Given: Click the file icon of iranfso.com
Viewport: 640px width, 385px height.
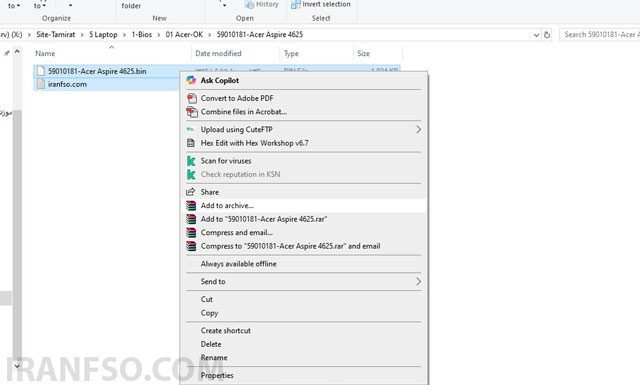Looking at the screenshot, I should click(x=40, y=84).
